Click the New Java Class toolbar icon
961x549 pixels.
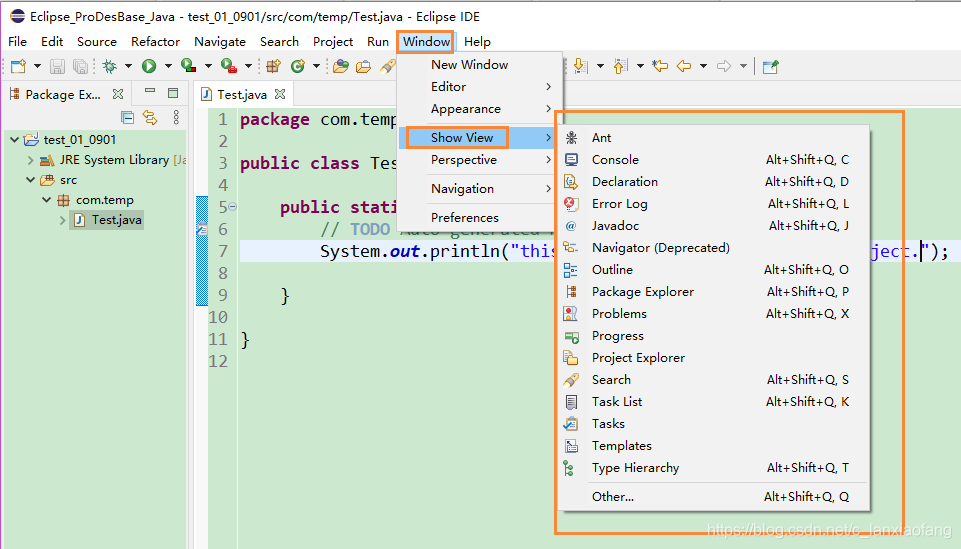pos(298,66)
